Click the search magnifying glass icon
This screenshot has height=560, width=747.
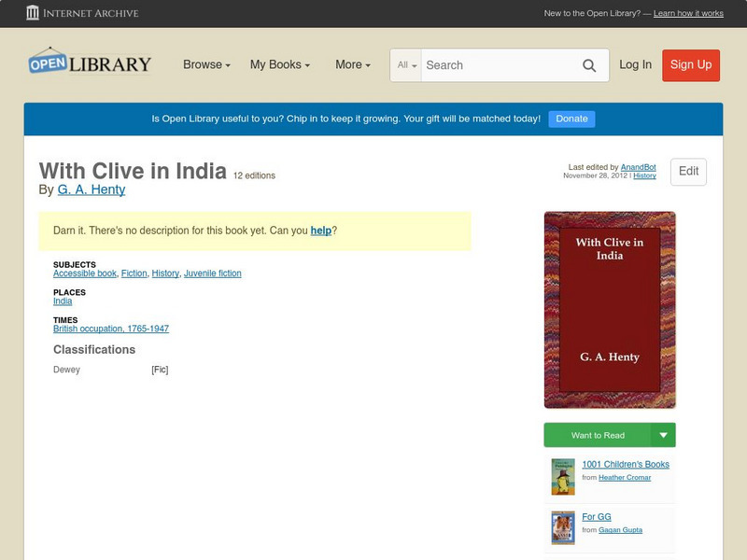589,65
